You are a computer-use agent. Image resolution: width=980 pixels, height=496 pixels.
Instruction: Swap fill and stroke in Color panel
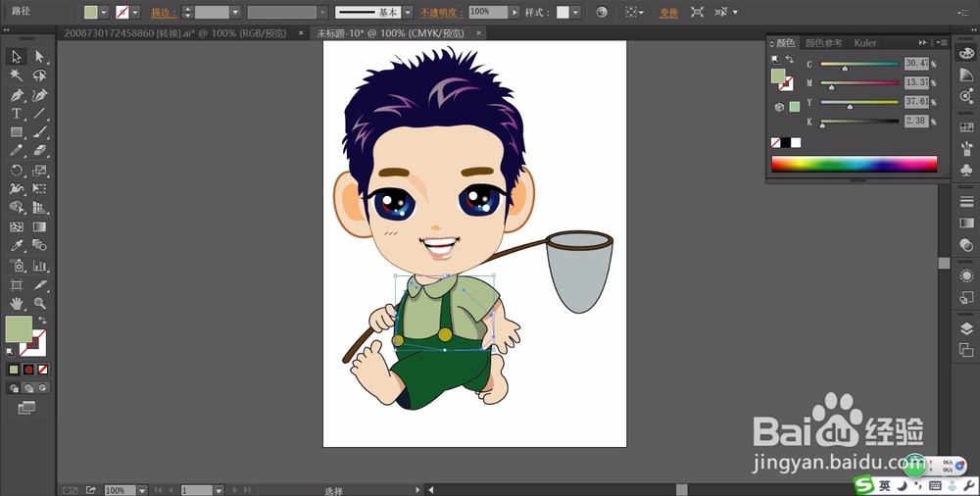point(790,60)
